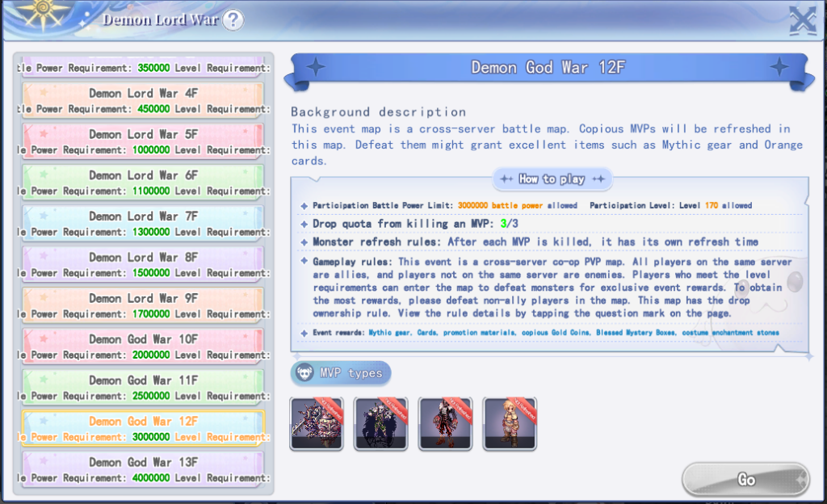Select the first armored MVP portrait with spear
The image size is (827, 504).
point(317,423)
